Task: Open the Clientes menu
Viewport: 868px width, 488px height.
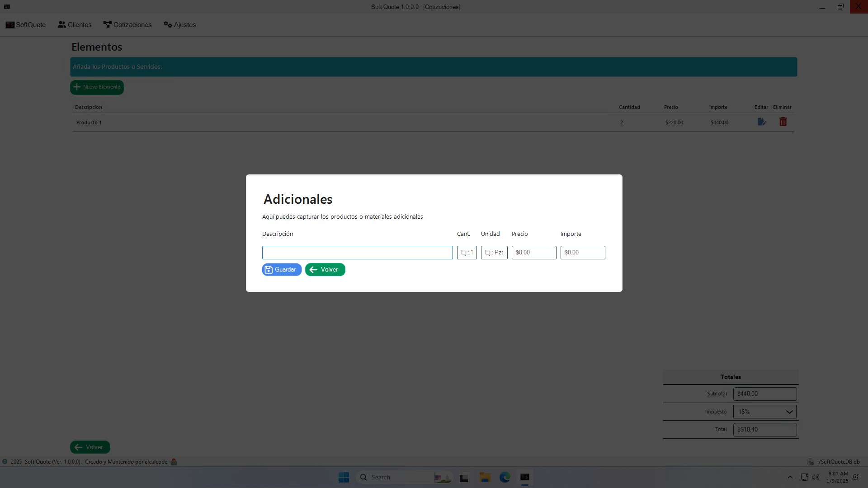Action: [75, 25]
